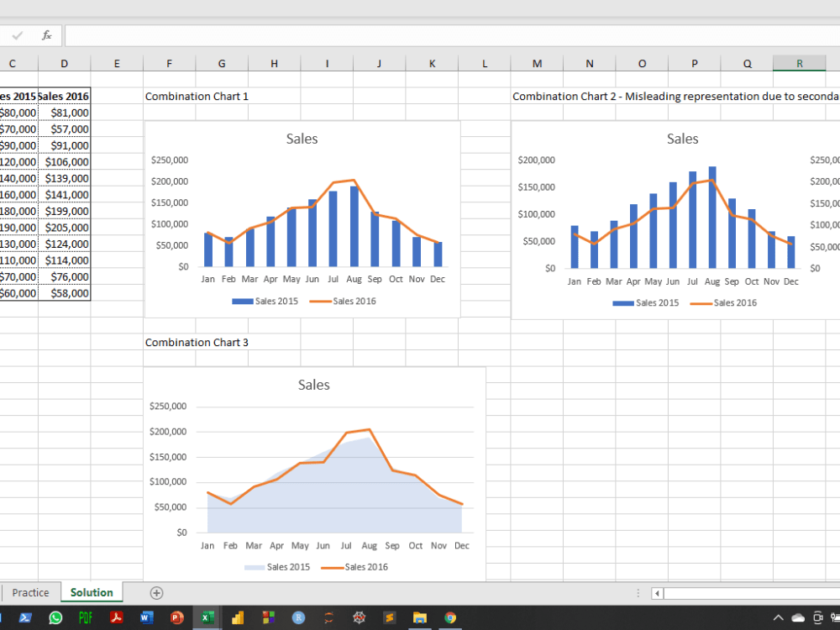
Task: Open Word from the taskbar
Action: coord(146,618)
